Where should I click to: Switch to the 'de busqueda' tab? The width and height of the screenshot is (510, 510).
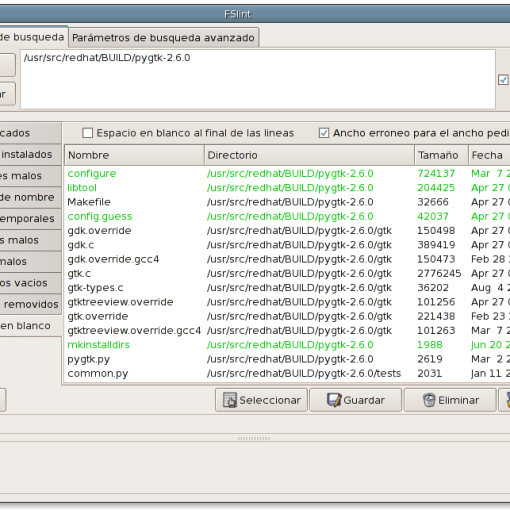33,37
